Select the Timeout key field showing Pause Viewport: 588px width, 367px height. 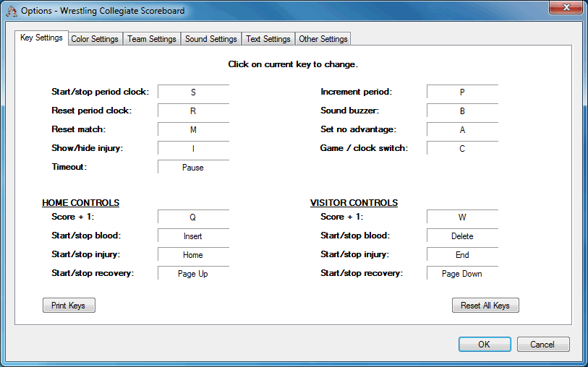(x=193, y=168)
